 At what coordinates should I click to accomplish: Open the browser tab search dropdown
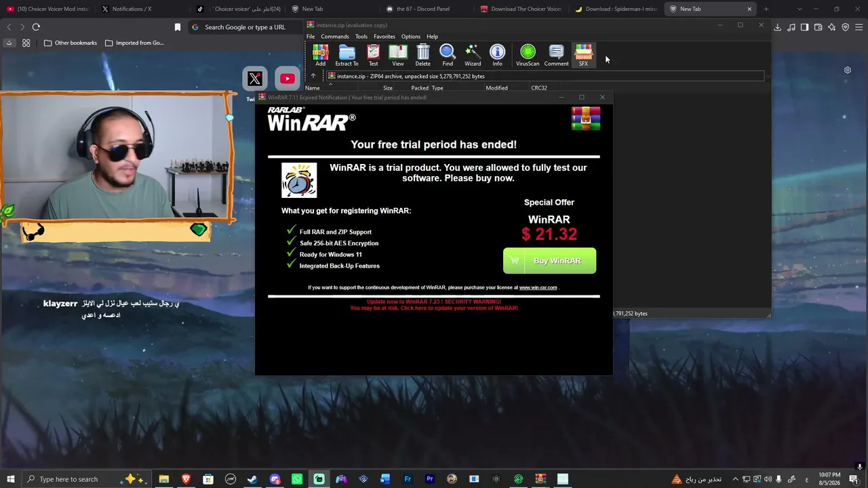800,9
